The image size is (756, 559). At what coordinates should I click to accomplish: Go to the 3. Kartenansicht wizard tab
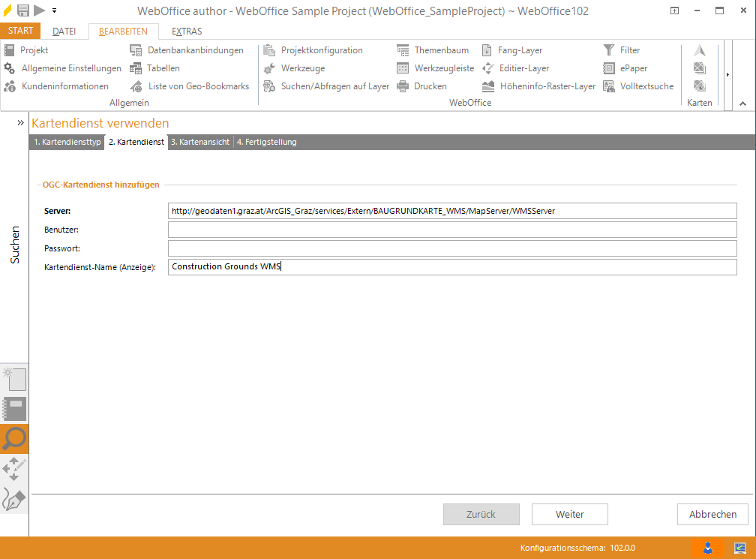[x=199, y=142]
